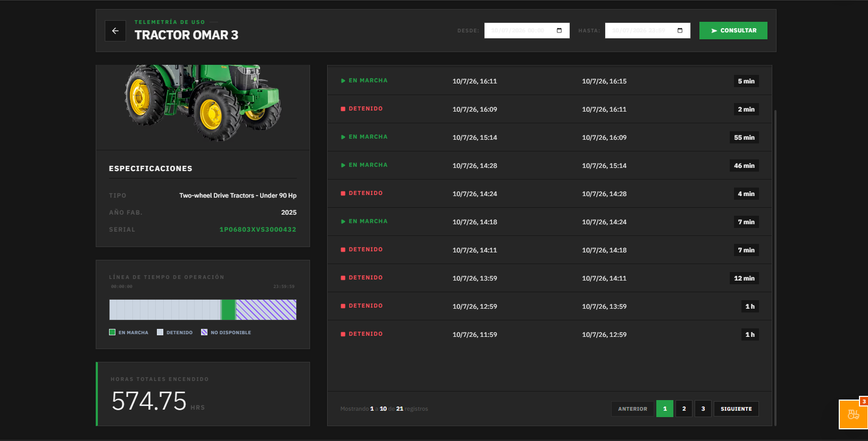
Task: Click the CONSULTAR button
Action: pyautogui.click(x=733, y=30)
